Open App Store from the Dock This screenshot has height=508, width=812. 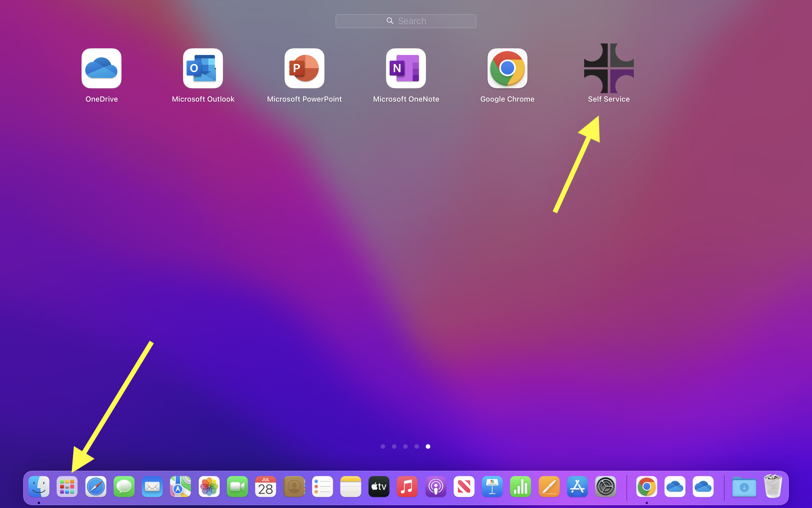pos(577,487)
